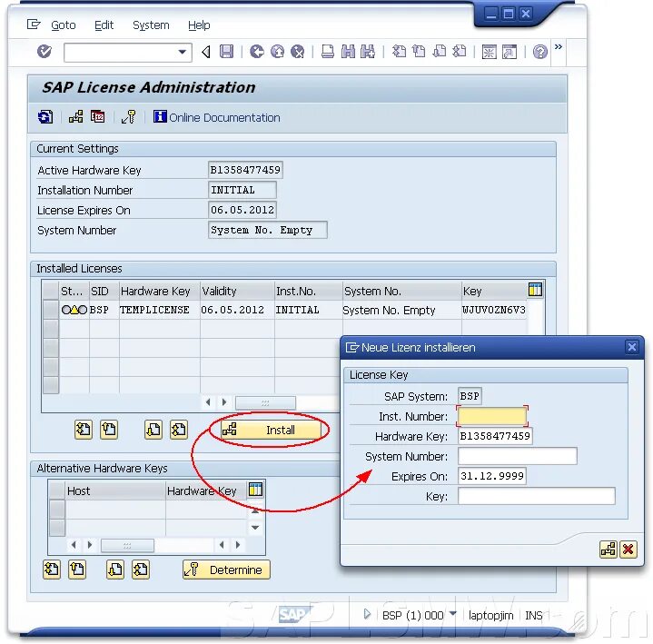This screenshot has height=644, width=653.
Task: Click the License Expires On date field
Action: click(x=242, y=210)
